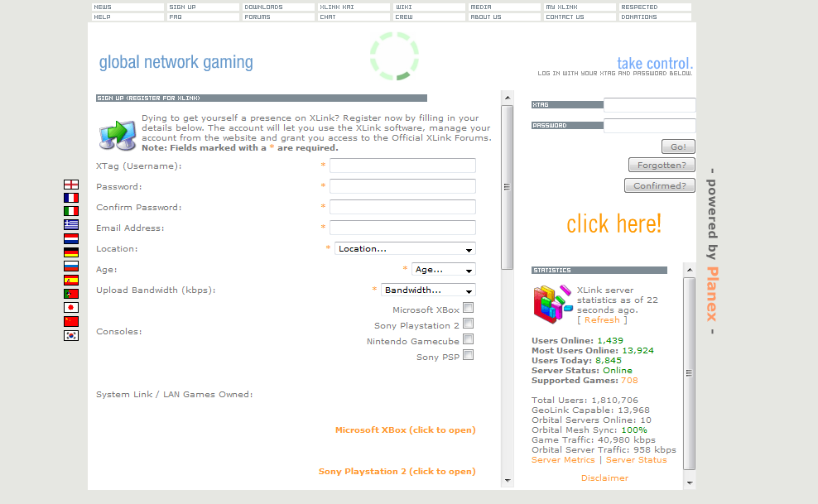Pick the South Korea flag icon

coord(71,336)
